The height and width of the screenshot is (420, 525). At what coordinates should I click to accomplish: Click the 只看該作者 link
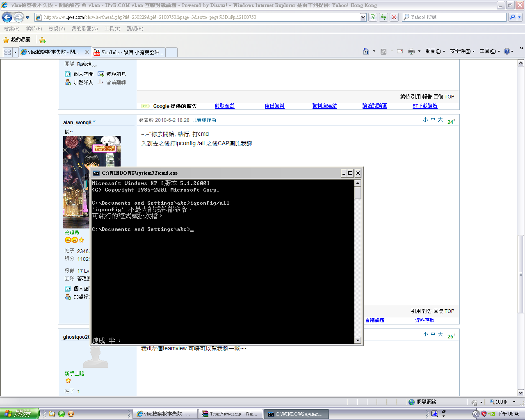204,120
